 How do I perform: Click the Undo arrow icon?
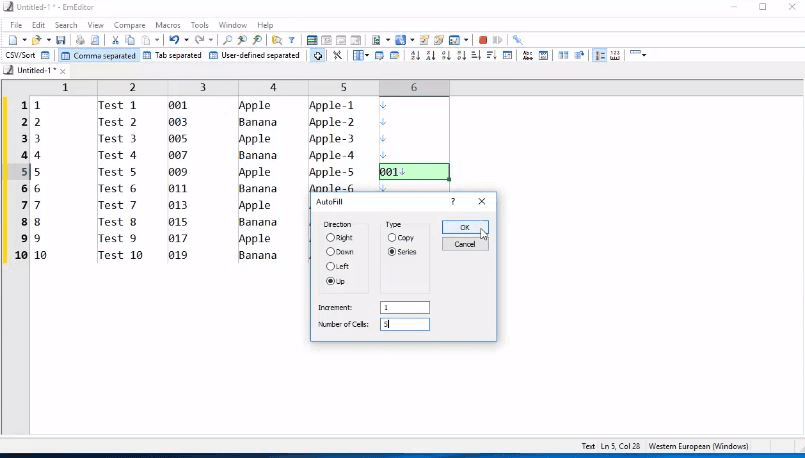173,40
